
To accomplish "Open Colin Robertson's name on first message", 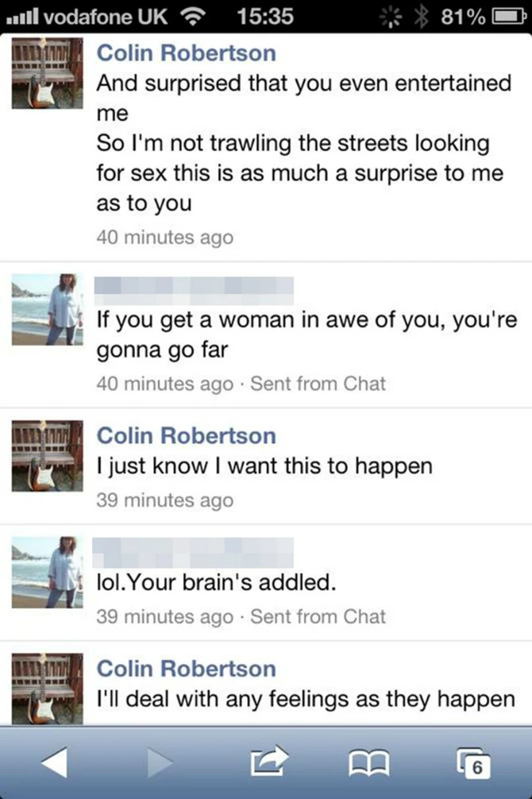I will [187, 53].
